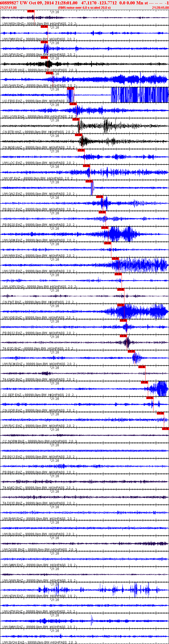Select the red pick flag on GHW trace
This screenshot has height=644, width=169.
click(x=49, y=73)
